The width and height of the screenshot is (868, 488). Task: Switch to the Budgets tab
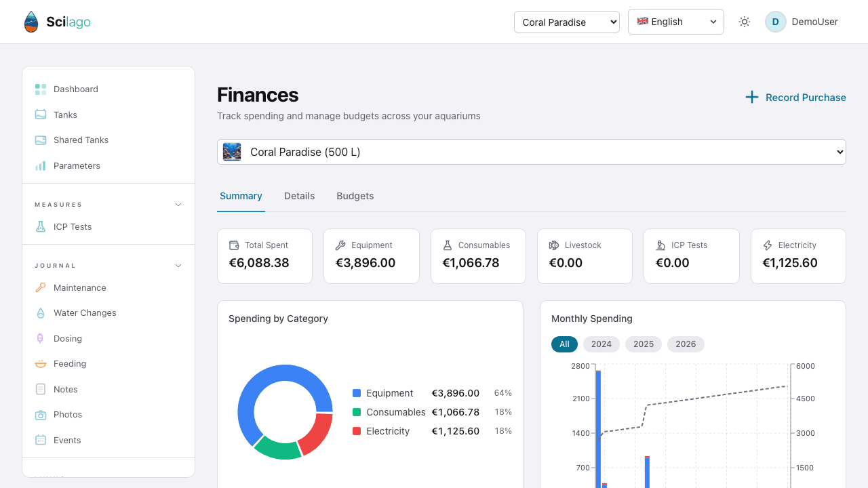point(355,196)
